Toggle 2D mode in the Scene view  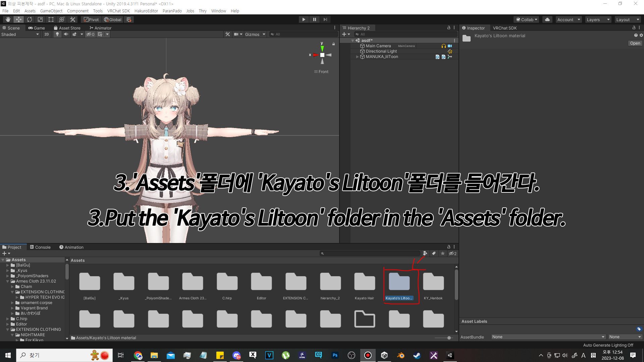pos(46,34)
